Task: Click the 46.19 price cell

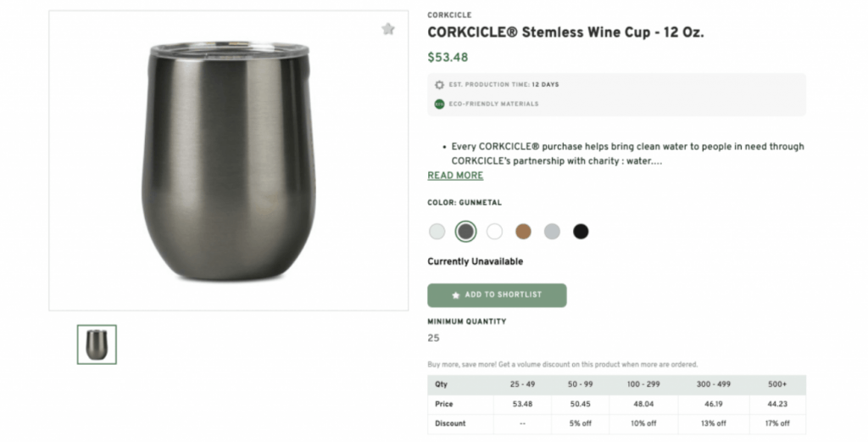Action: [x=714, y=405]
